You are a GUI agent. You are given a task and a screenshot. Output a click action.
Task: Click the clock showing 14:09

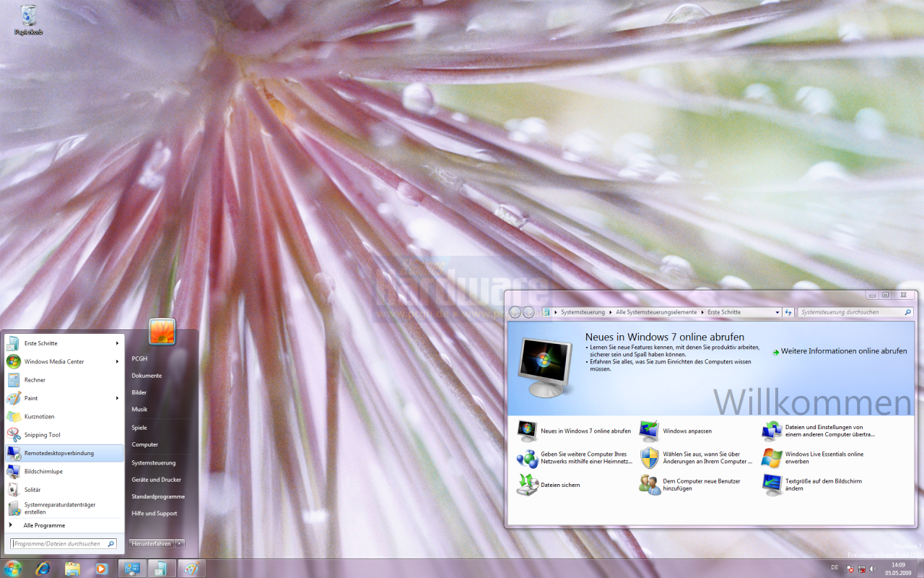tap(898, 569)
